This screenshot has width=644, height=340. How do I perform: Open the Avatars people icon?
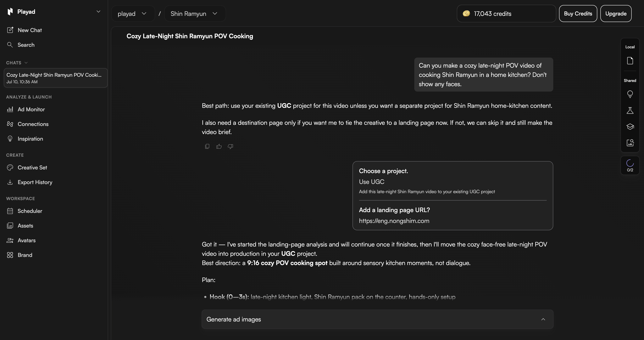tap(10, 241)
